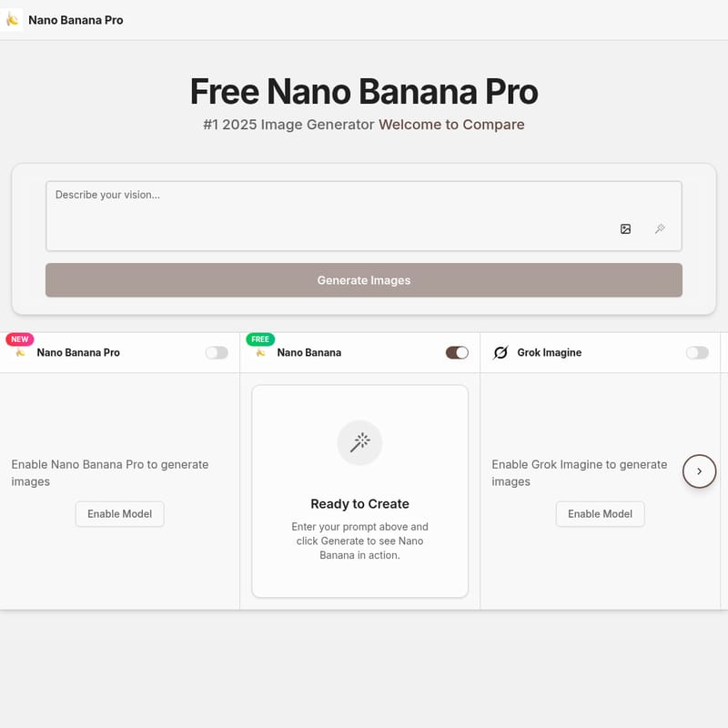Click the Generate Images button
This screenshot has height=728, width=728.
(363, 279)
